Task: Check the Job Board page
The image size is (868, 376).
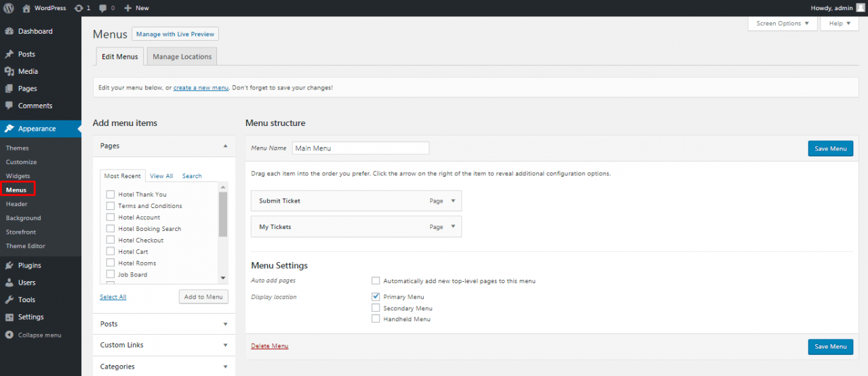Action: (x=110, y=274)
